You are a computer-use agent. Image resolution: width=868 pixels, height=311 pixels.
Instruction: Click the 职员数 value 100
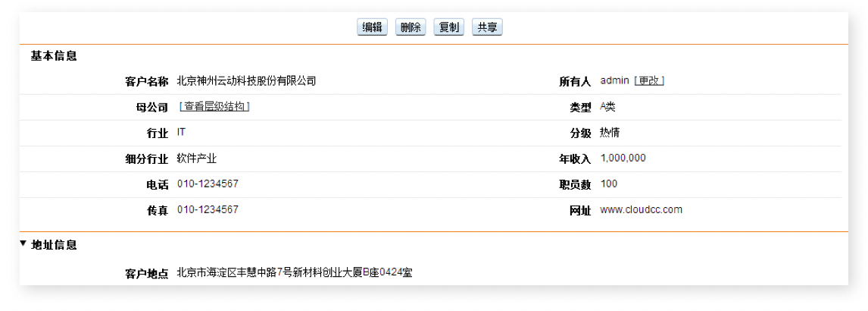(x=609, y=184)
